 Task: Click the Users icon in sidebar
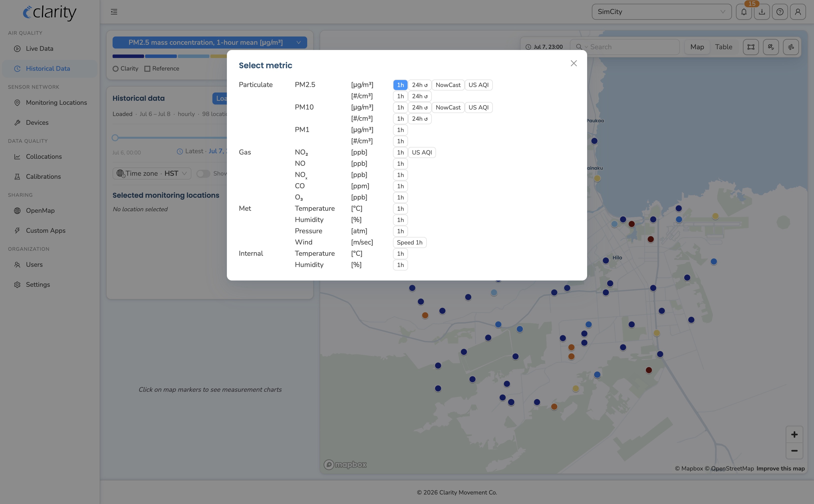pyautogui.click(x=17, y=265)
